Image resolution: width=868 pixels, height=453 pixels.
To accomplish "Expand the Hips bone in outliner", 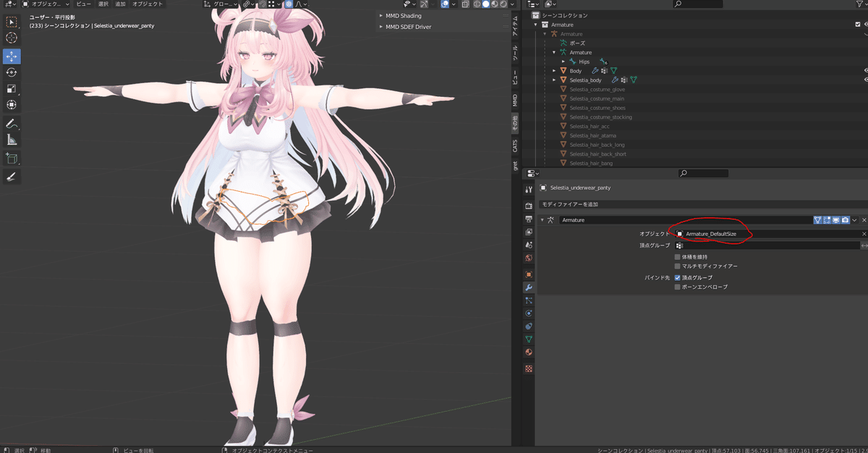I will pyautogui.click(x=563, y=62).
